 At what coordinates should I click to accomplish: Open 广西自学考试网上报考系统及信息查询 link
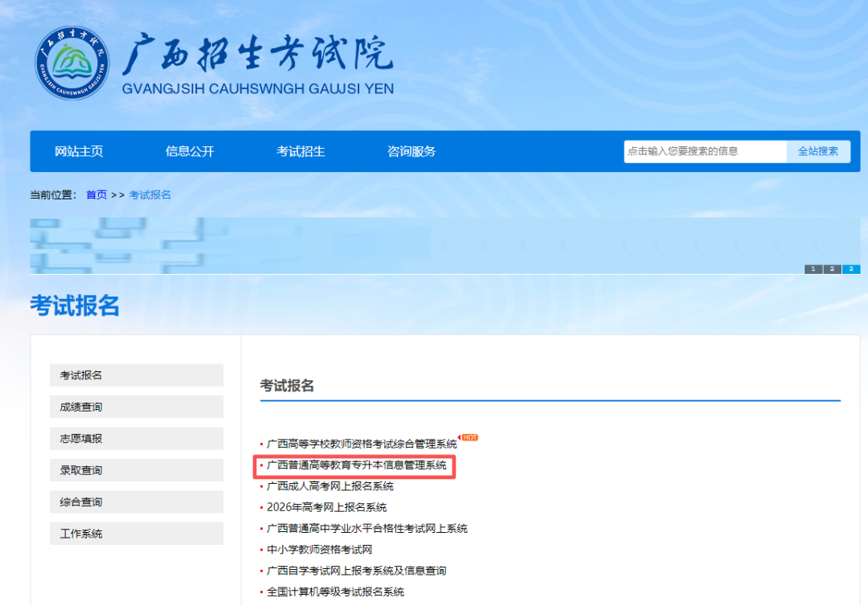[357, 571]
